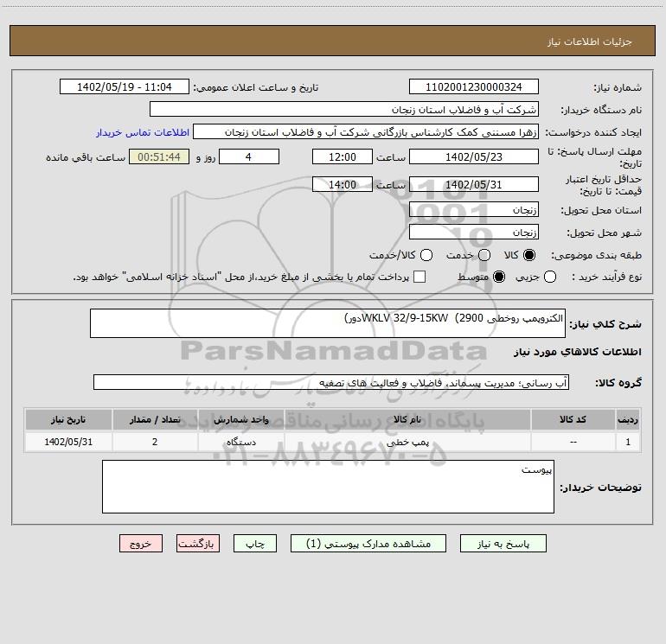Click the request creator field زهرا مستنی

point(366,132)
